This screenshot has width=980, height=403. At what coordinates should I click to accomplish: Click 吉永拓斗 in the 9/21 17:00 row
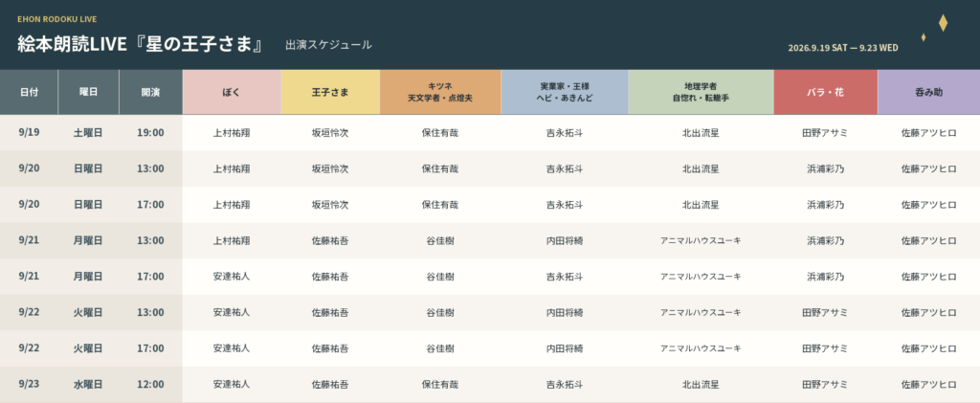pos(565,276)
